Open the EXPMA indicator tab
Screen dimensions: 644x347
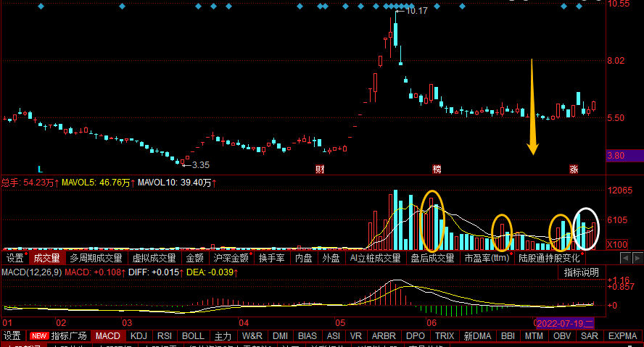click(x=622, y=336)
